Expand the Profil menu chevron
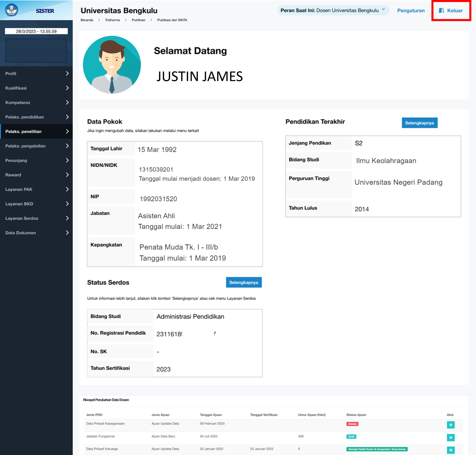Image resolution: width=476 pixels, height=455 pixels. click(x=67, y=74)
